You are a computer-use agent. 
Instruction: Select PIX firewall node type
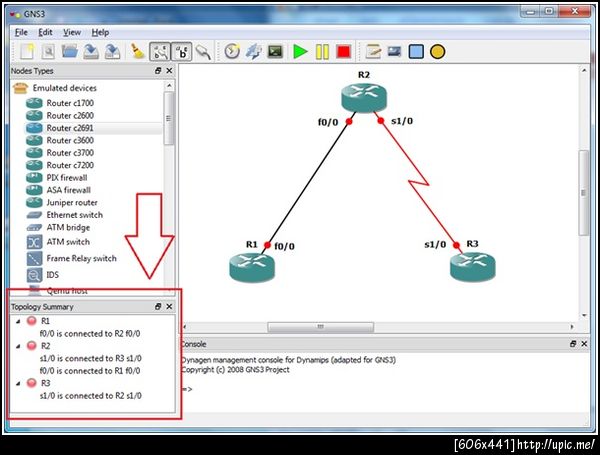click(x=67, y=178)
